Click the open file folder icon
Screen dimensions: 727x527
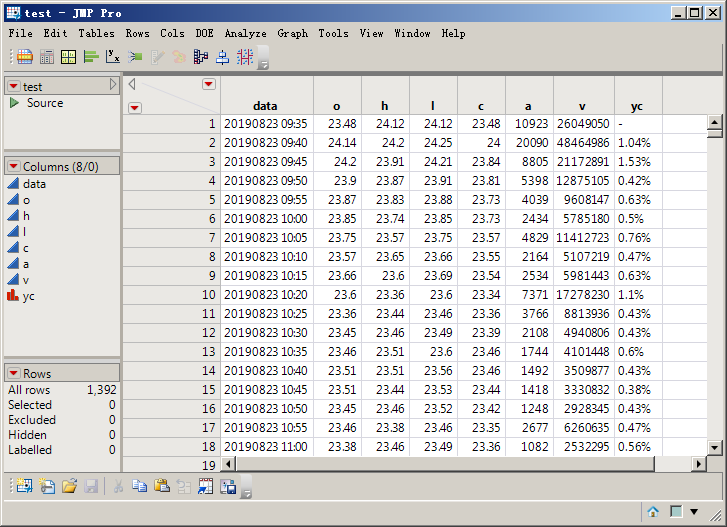tap(70, 486)
